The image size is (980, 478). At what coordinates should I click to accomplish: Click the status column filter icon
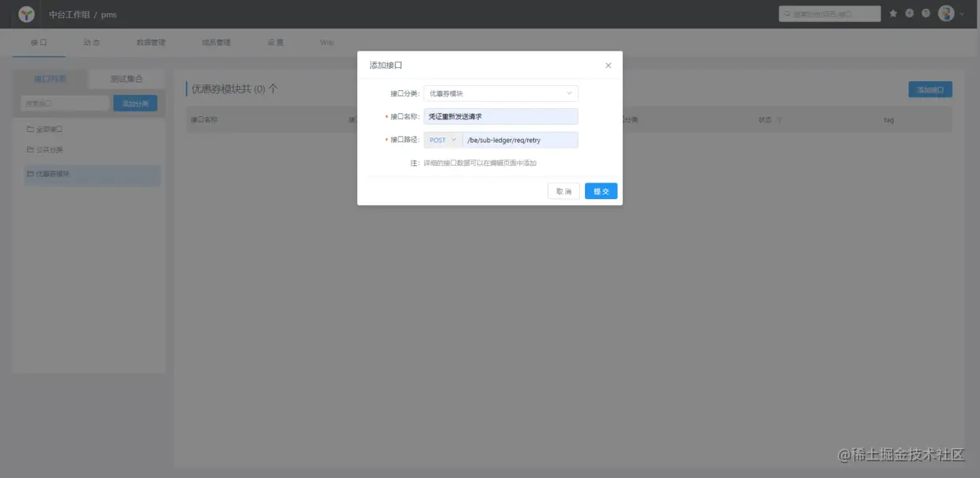[x=779, y=120]
